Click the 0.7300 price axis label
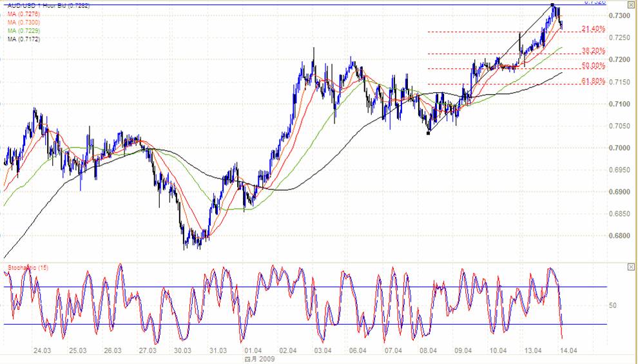Screen dimensions: 638x364 point(619,15)
